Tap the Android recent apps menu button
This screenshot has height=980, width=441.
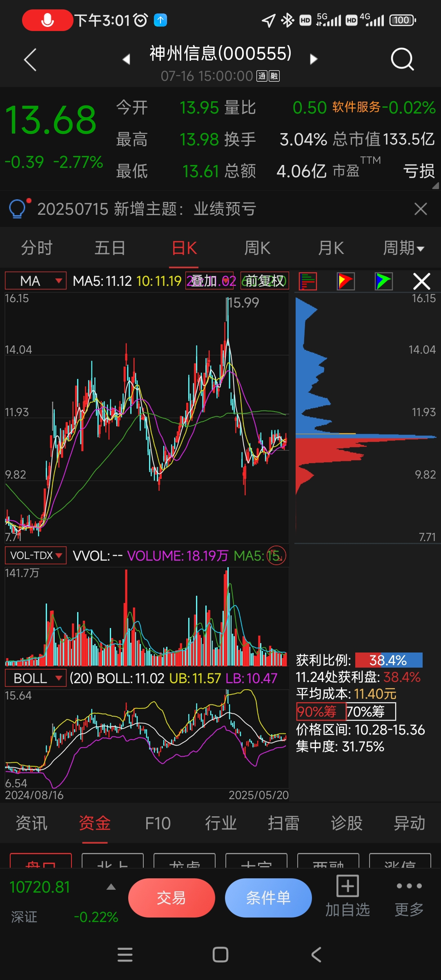(125, 955)
